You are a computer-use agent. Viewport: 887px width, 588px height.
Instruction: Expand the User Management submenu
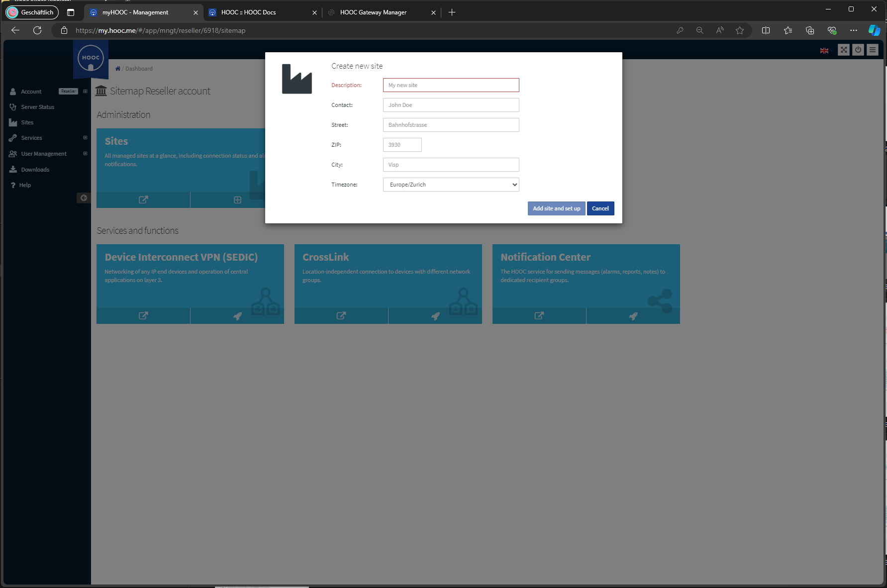pos(85,154)
